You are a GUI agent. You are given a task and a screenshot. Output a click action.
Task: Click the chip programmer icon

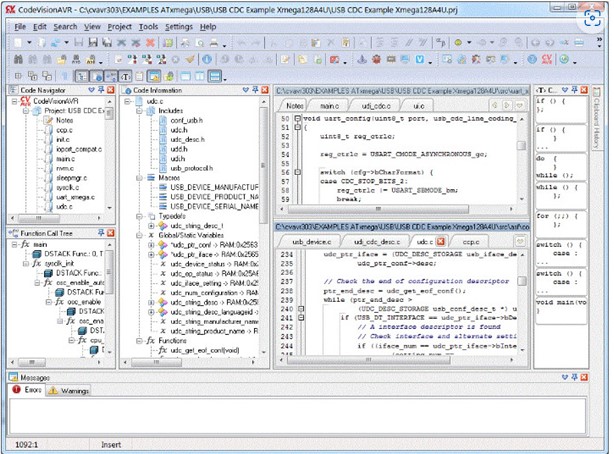[391, 60]
